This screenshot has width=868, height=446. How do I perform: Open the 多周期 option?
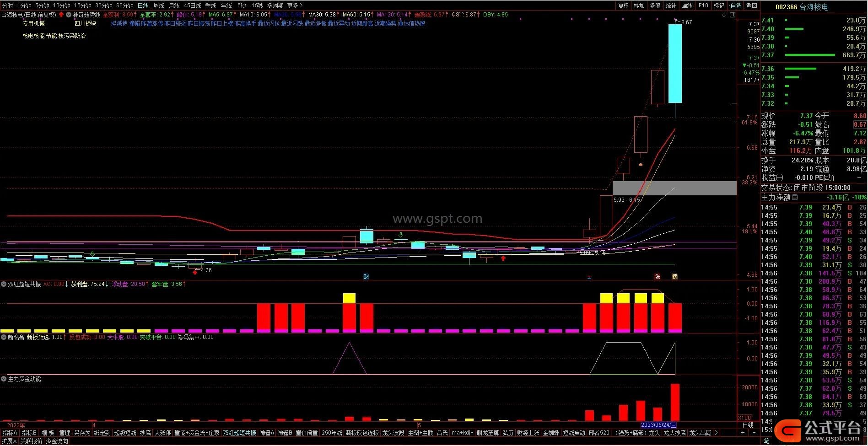(x=275, y=5)
